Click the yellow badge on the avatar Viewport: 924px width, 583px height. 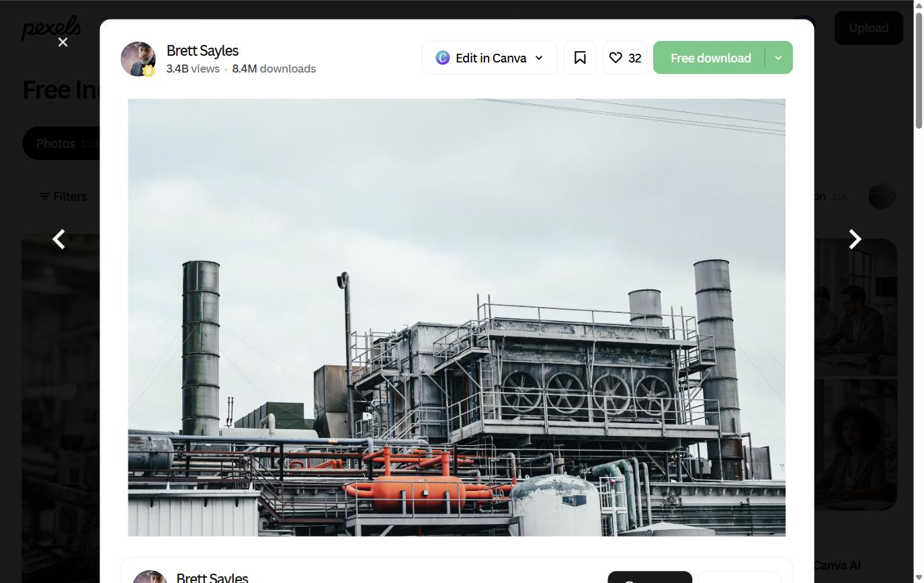149,71
